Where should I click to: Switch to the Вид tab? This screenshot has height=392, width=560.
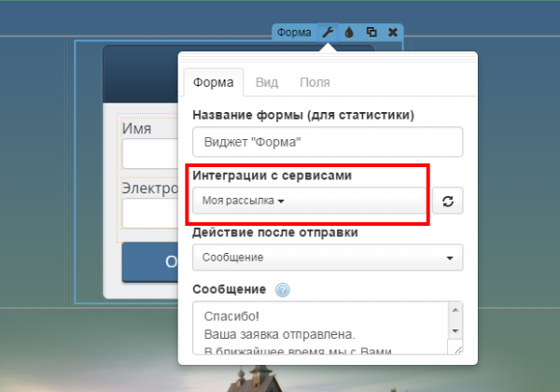pyautogui.click(x=266, y=82)
